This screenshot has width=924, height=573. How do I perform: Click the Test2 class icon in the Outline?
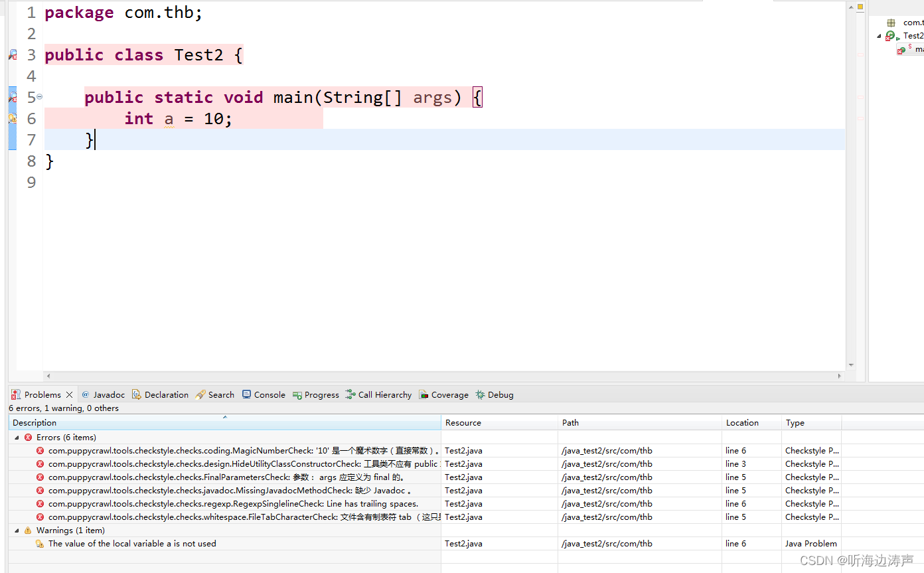click(x=890, y=36)
